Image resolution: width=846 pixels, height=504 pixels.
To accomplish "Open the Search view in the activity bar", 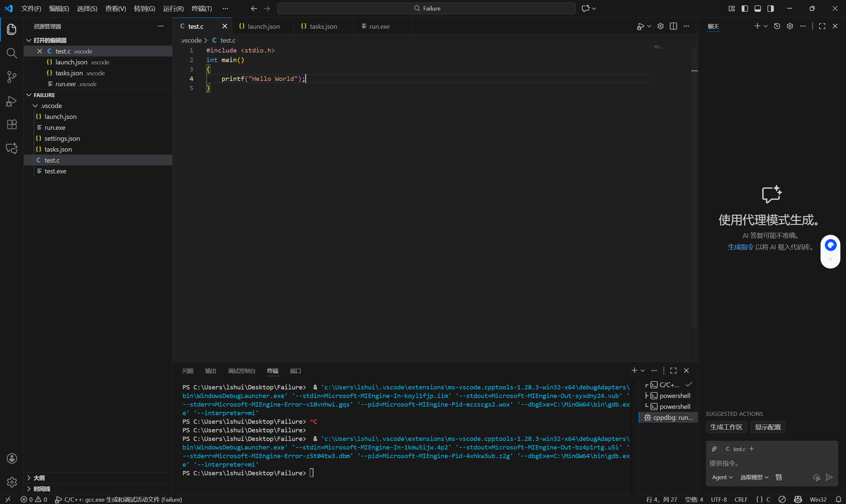I will [12, 53].
